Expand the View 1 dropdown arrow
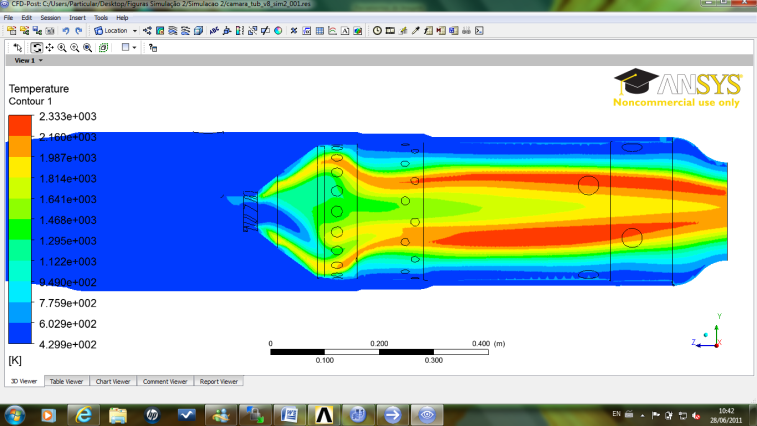Screen dimensions: 757x426 (41, 61)
